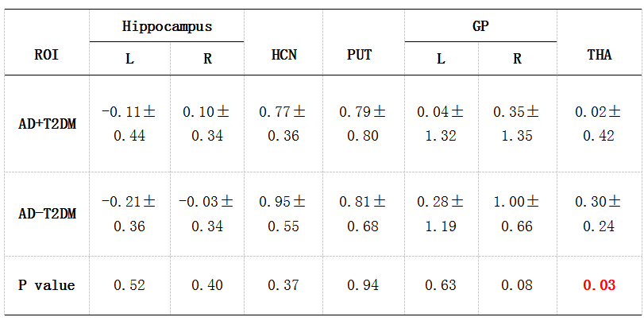Click the L subheader under Hippocampus
The image size is (644, 321).
coord(129,58)
